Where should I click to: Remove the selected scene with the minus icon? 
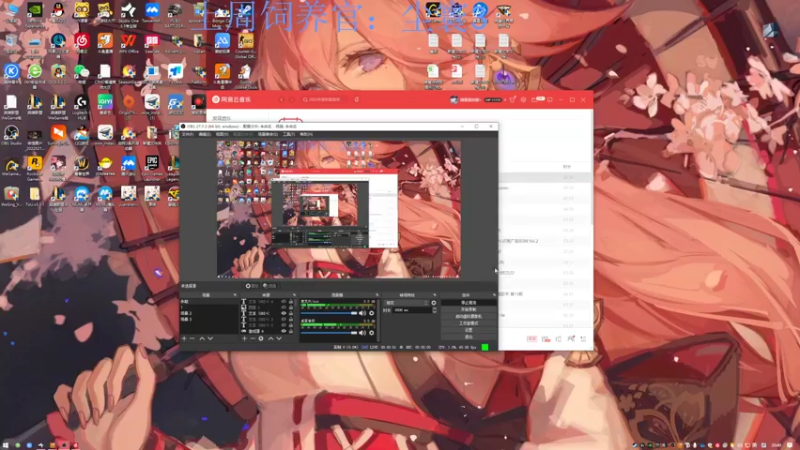pyautogui.click(x=192, y=338)
